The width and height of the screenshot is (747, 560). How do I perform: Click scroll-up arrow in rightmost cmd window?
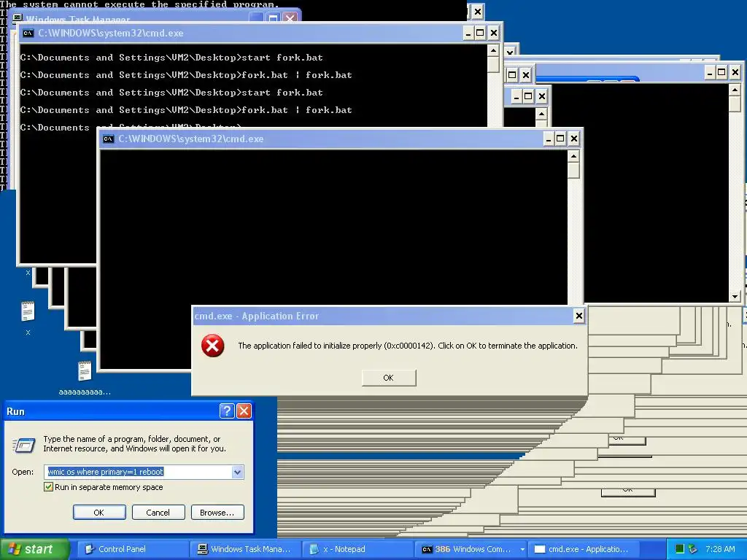(x=735, y=90)
